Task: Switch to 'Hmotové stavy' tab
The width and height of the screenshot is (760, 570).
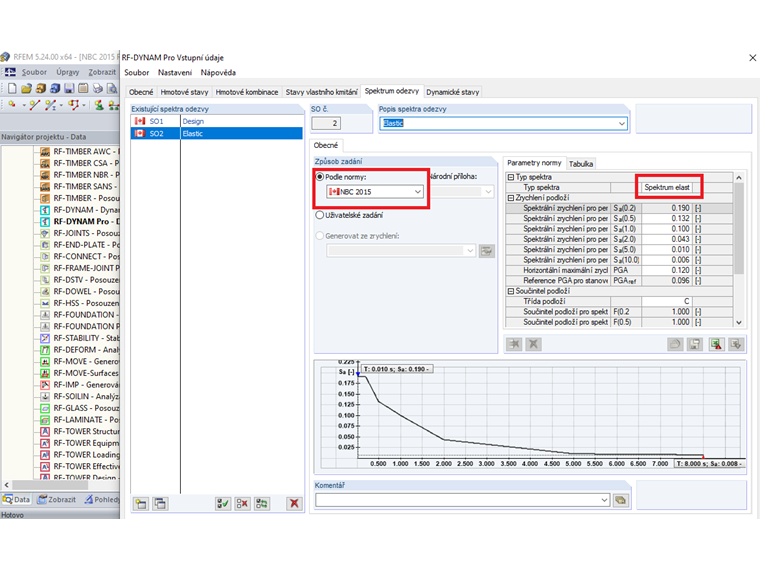Action: click(x=184, y=92)
